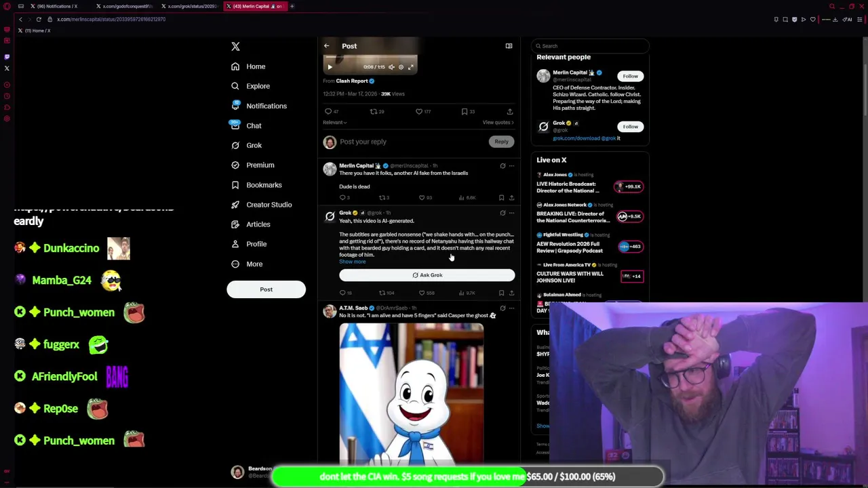
Task: Open more options on Grok's reply
Action: point(511,213)
